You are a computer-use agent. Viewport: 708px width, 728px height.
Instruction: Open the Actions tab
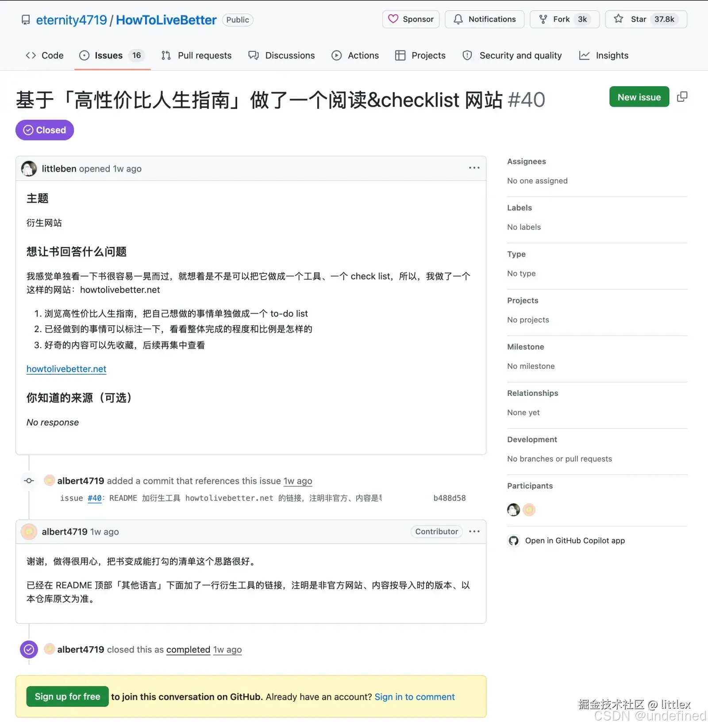[x=355, y=55]
